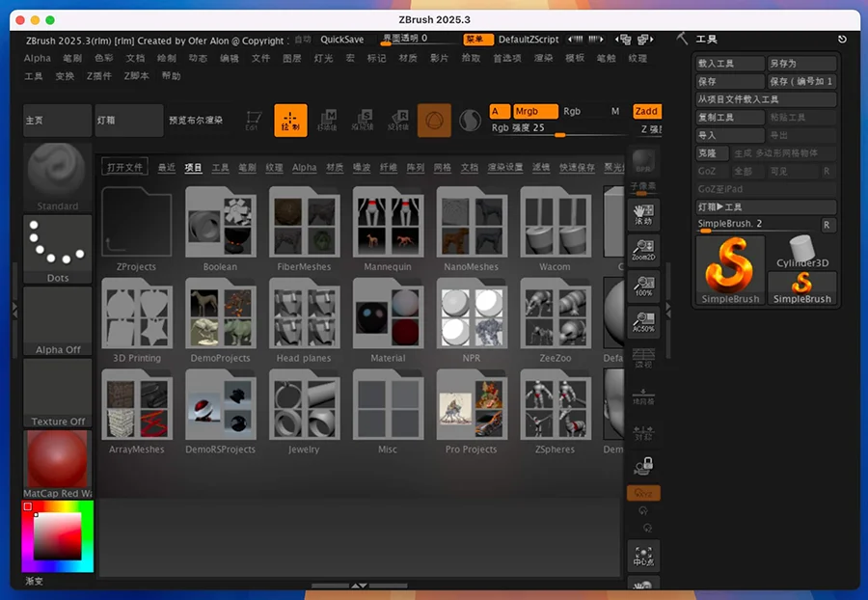Toggle the Rgb channel button

tap(572, 111)
